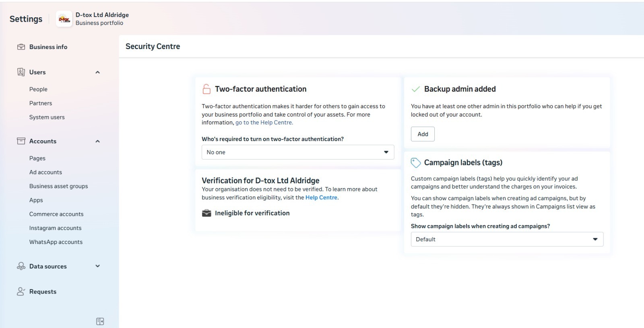Go to Pages under Accounts
The width and height of the screenshot is (644, 328).
click(x=37, y=158)
